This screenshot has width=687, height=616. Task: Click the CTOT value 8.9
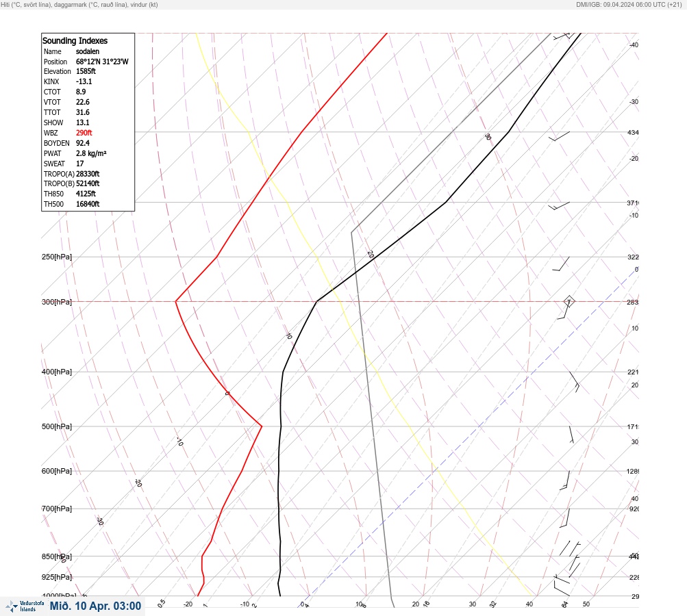tap(81, 92)
